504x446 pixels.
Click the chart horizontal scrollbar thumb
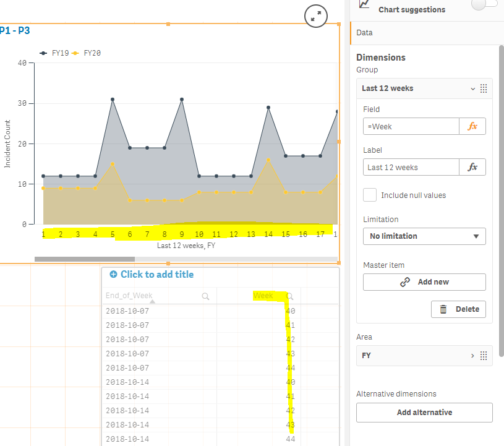pos(85,259)
